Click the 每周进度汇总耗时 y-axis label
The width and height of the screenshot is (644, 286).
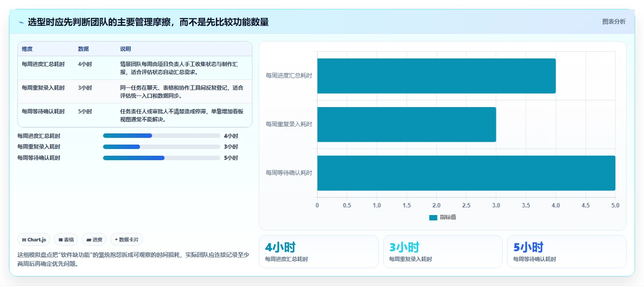click(289, 76)
